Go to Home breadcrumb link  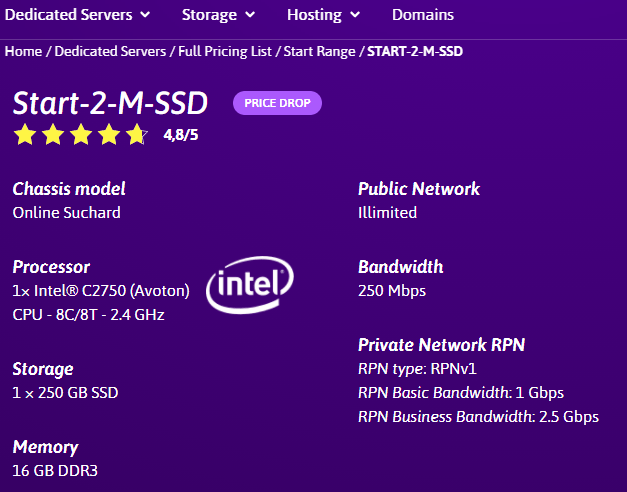pyautogui.click(x=23, y=51)
